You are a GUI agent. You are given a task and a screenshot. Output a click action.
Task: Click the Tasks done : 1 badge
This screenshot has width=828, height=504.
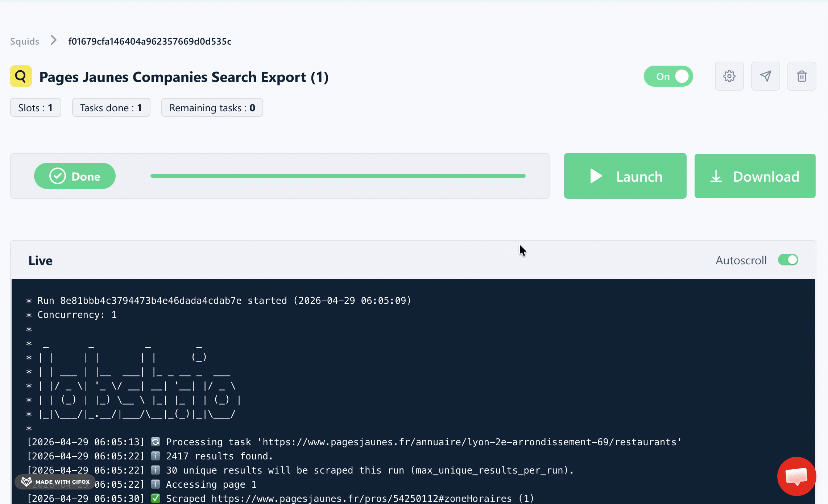click(111, 108)
